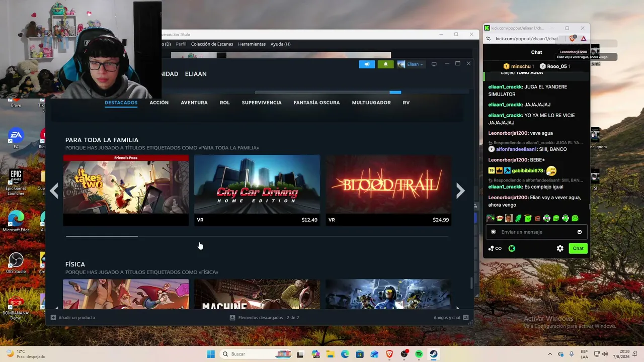The width and height of the screenshot is (644, 362).
Task: Open the Windows Start menu
Action: pos(211,354)
